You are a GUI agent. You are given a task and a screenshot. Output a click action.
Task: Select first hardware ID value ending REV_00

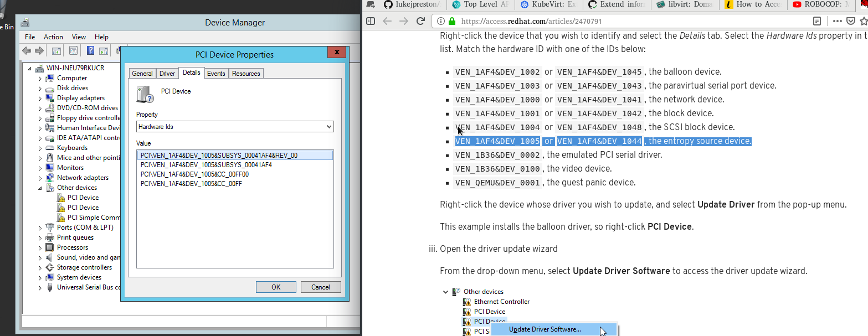click(x=219, y=156)
